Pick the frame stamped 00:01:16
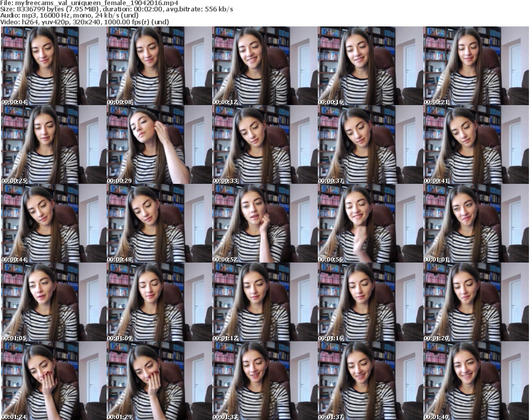This screenshot has width=530, height=420. tap(370, 302)
